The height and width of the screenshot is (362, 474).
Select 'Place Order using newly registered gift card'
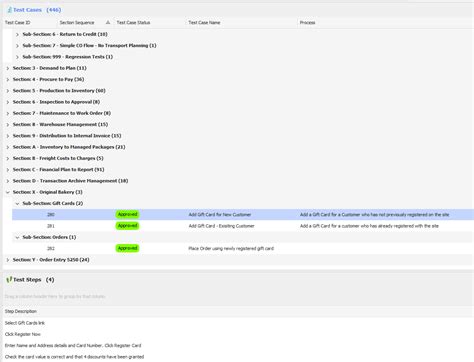click(x=231, y=248)
